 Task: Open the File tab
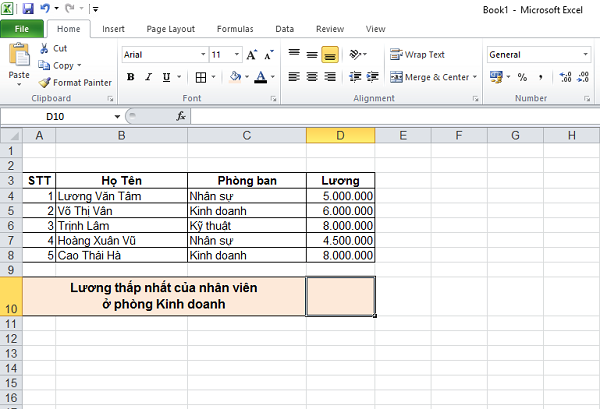coord(22,29)
